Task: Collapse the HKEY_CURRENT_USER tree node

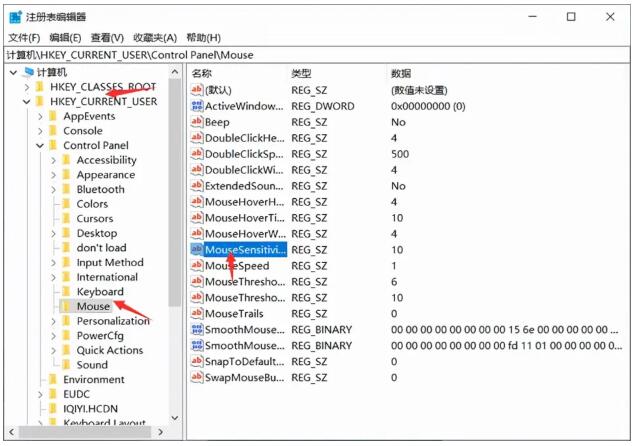Action: click(25, 102)
